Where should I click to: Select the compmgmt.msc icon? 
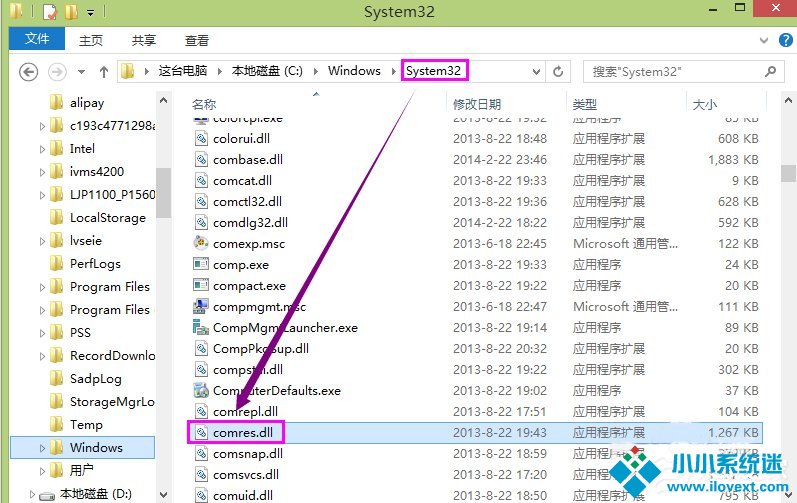pyautogui.click(x=201, y=306)
